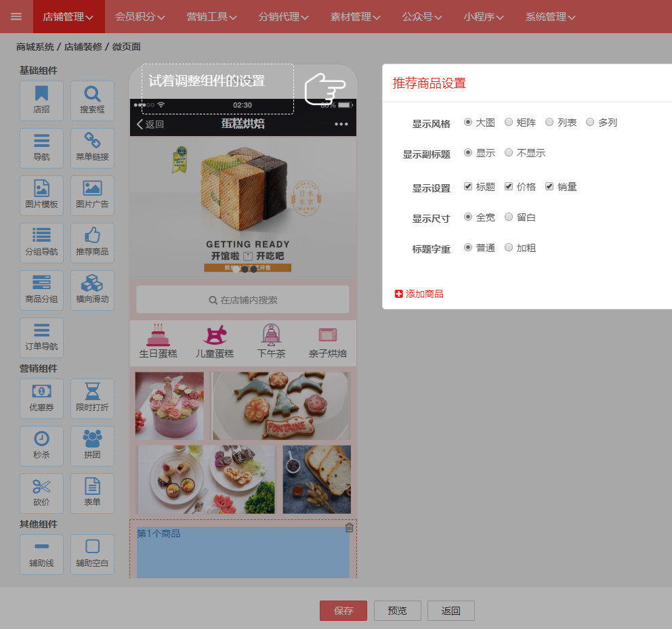Viewport: 672px width, 629px height.
Task: Select the 矩阵 display style radio
Action: [x=509, y=123]
